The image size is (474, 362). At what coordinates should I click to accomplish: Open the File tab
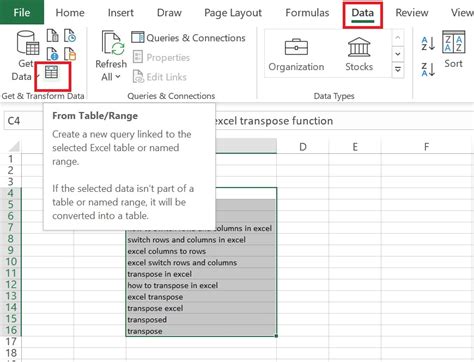(x=22, y=12)
